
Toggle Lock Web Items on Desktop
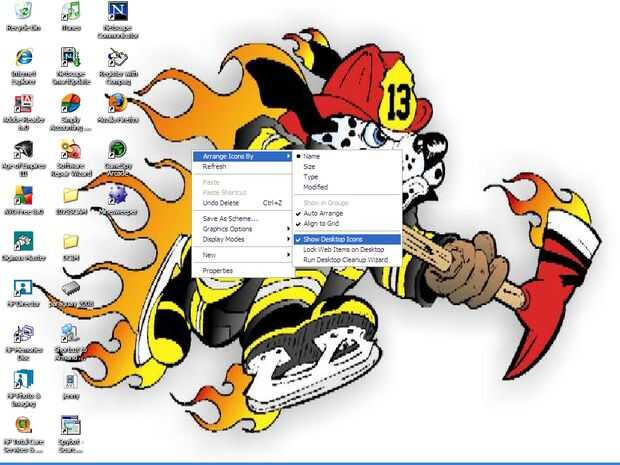coord(347,250)
